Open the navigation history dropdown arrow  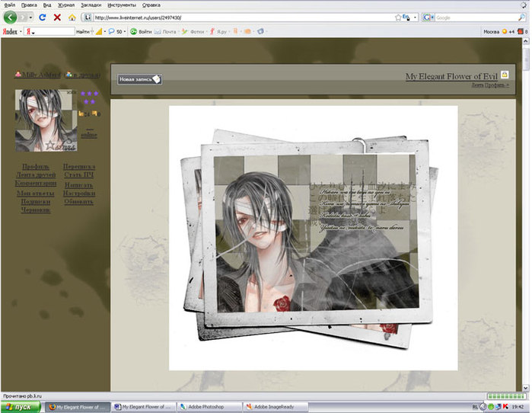(x=31, y=18)
